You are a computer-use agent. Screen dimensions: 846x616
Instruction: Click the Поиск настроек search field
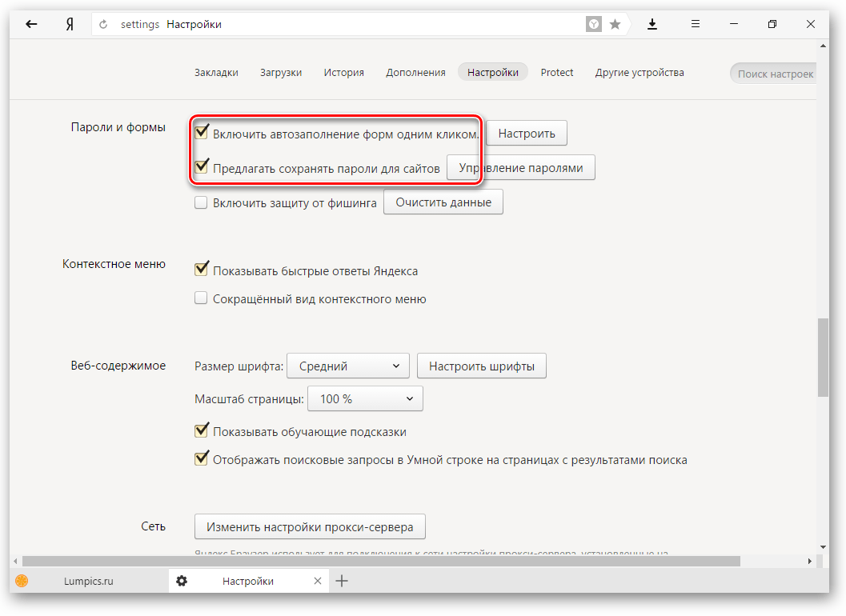pos(774,74)
